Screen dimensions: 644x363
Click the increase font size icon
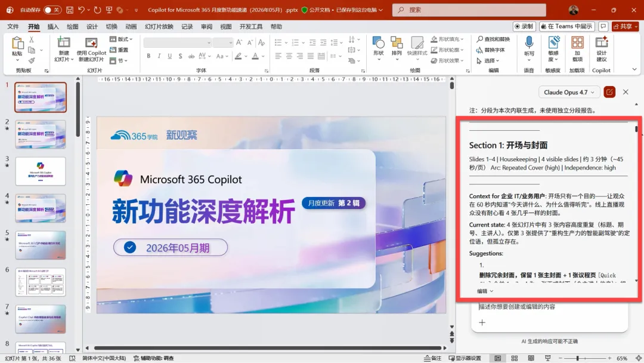click(x=239, y=42)
